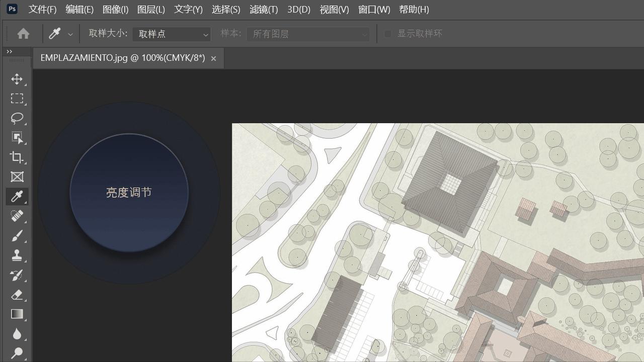This screenshot has height=362, width=644.
Task: Select the Clone Stamp tool
Action: (17, 255)
